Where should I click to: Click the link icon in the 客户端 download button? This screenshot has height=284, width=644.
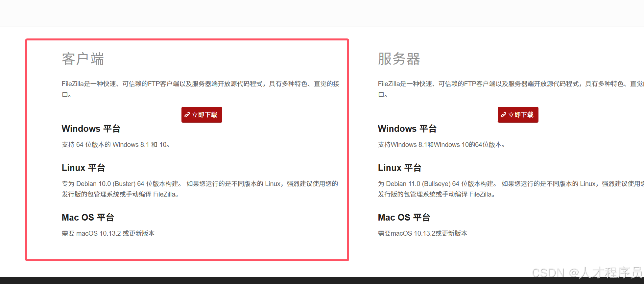pos(187,115)
